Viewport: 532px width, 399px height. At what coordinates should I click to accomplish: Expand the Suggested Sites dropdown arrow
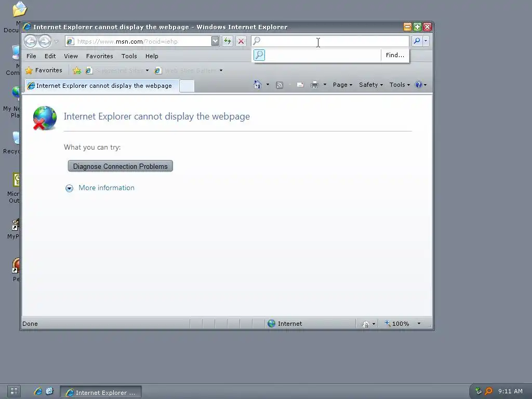click(x=147, y=71)
